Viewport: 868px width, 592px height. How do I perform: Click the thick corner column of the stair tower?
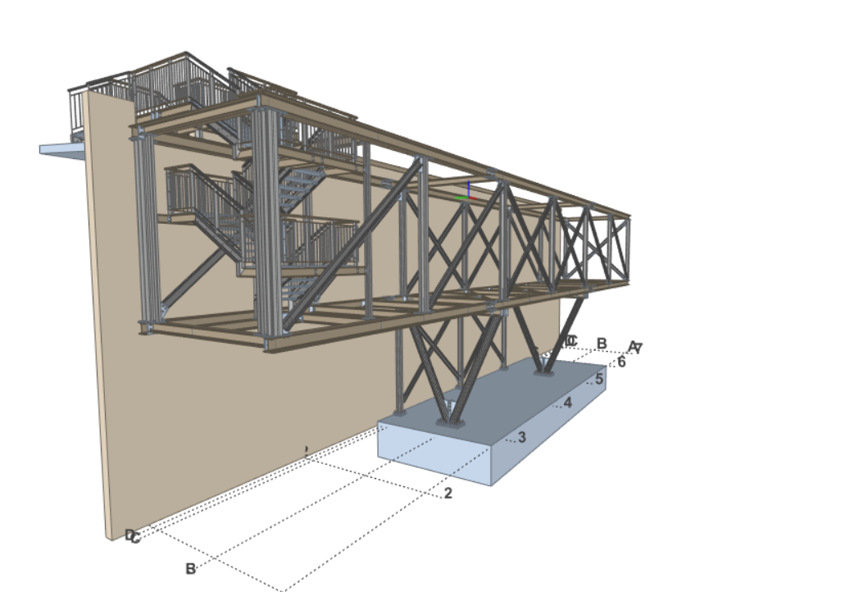pyautogui.click(x=266, y=221)
